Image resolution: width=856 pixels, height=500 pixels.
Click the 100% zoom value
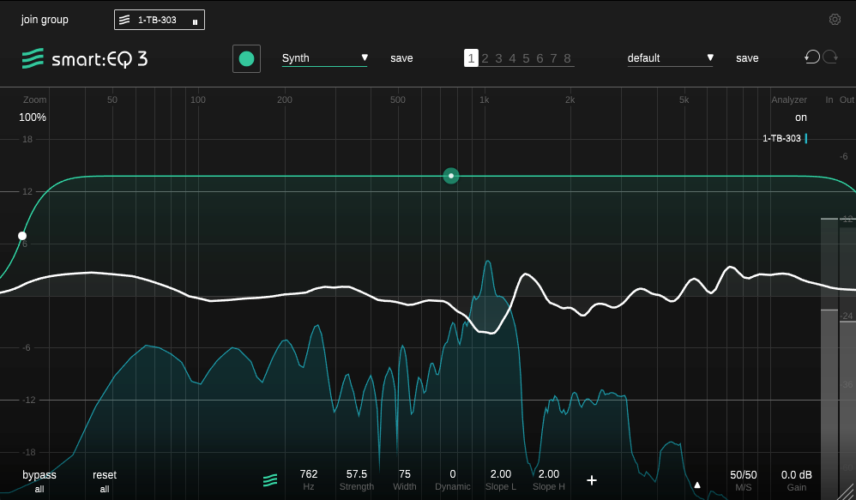pos(33,117)
